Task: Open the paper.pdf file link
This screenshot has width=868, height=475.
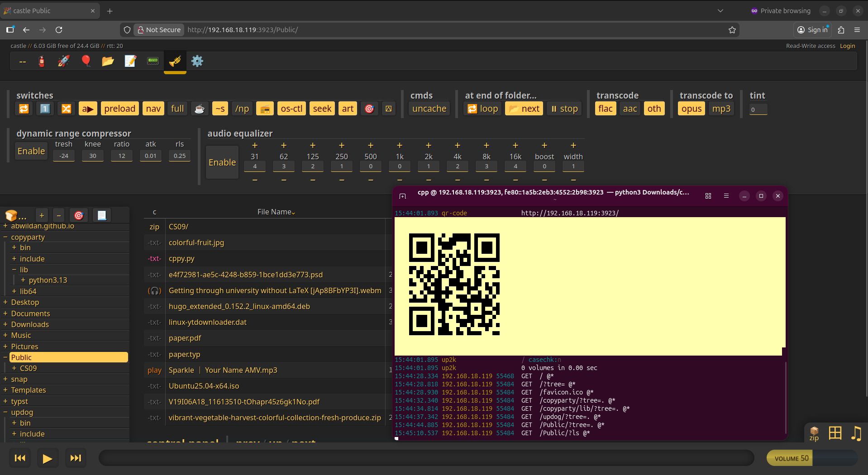Action: coord(185,338)
